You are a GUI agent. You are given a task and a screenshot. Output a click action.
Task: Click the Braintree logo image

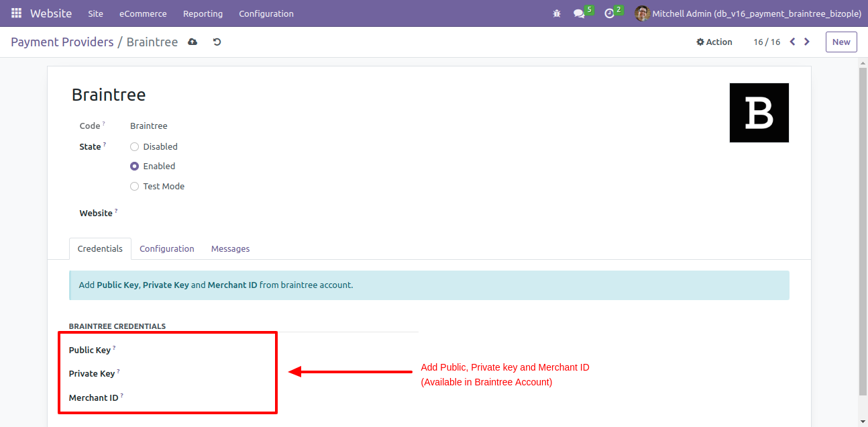(x=759, y=113)
